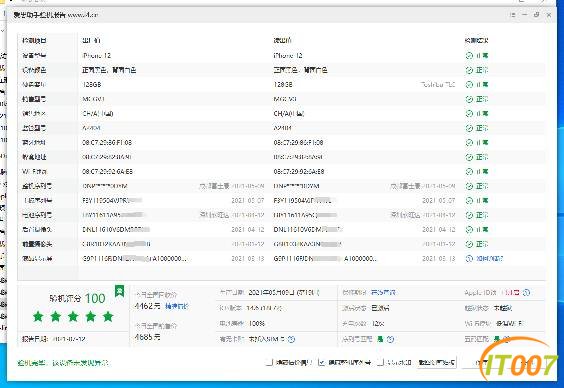Click the jailbreak status 未越狱
564x388 pixels.
point(503,308)
